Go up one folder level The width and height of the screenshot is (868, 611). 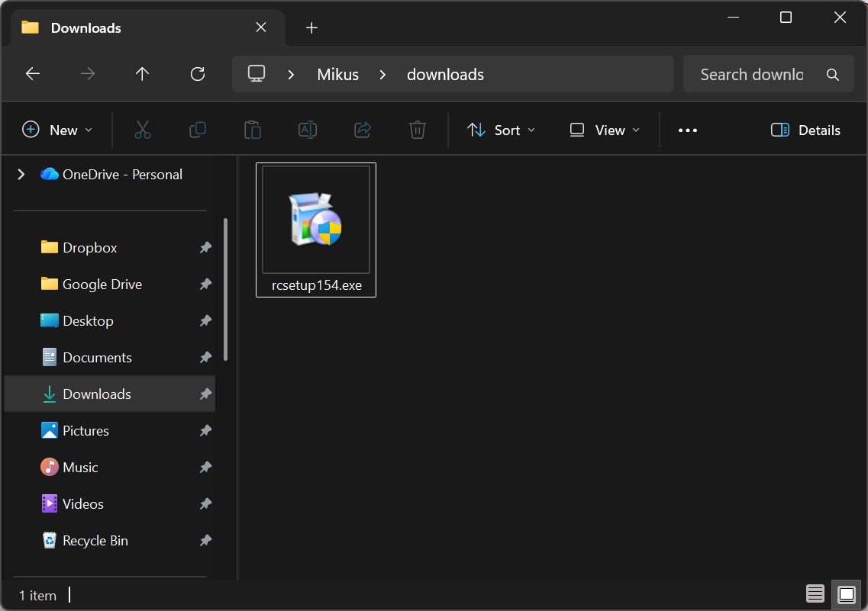[x=143, y=74]
